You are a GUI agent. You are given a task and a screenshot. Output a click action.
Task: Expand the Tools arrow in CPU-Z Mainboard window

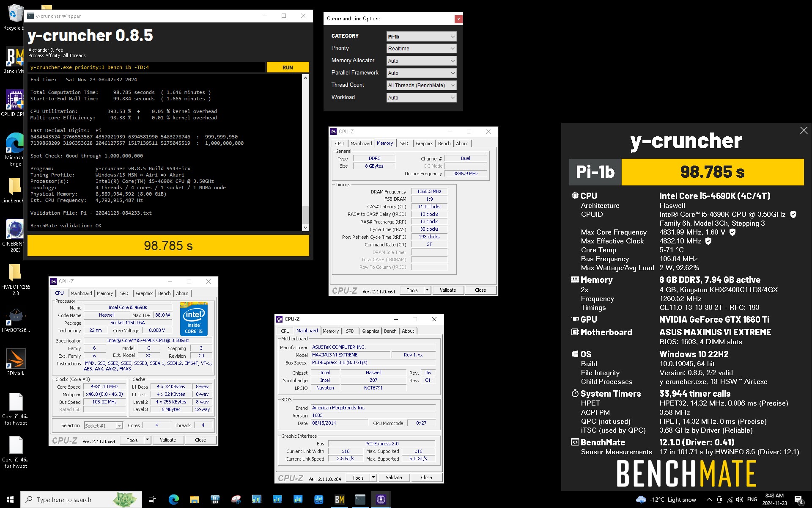(373, 478)
